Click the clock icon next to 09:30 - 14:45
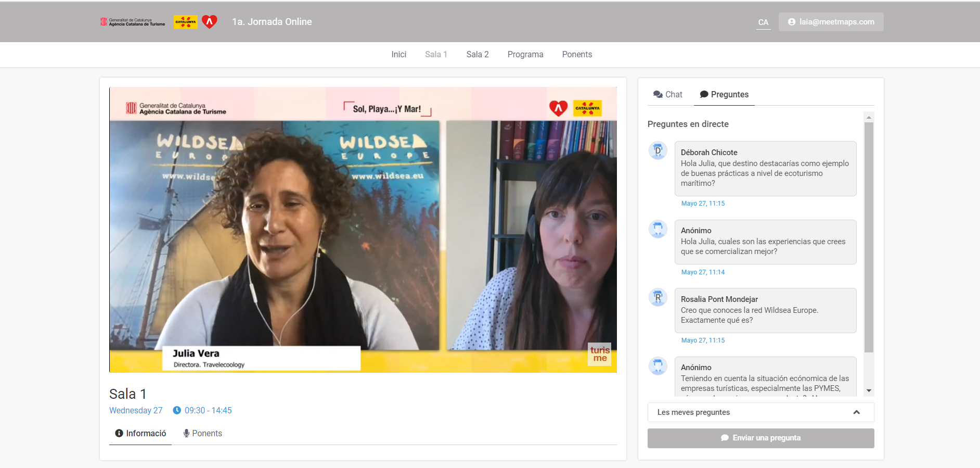Viewport: 980px width, 468px height. tap(177, 410)
